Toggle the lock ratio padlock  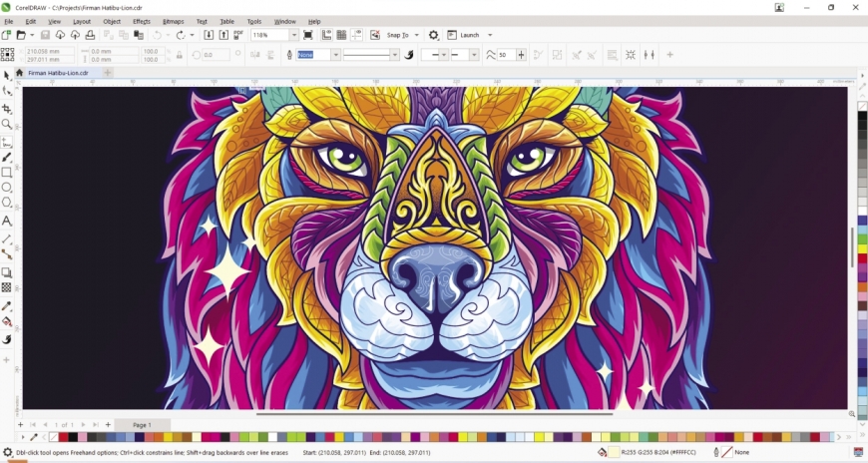click(180, 55)
